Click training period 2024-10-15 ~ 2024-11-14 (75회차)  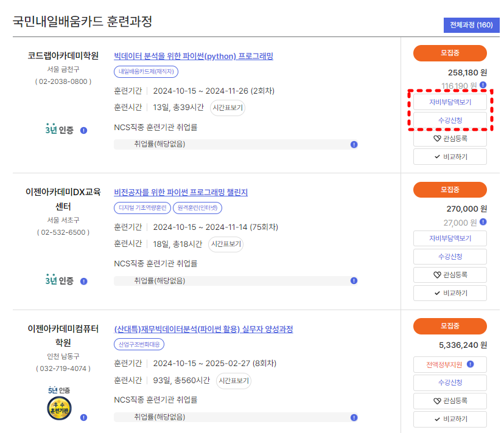pyautogui.click(x=215, y=227)
